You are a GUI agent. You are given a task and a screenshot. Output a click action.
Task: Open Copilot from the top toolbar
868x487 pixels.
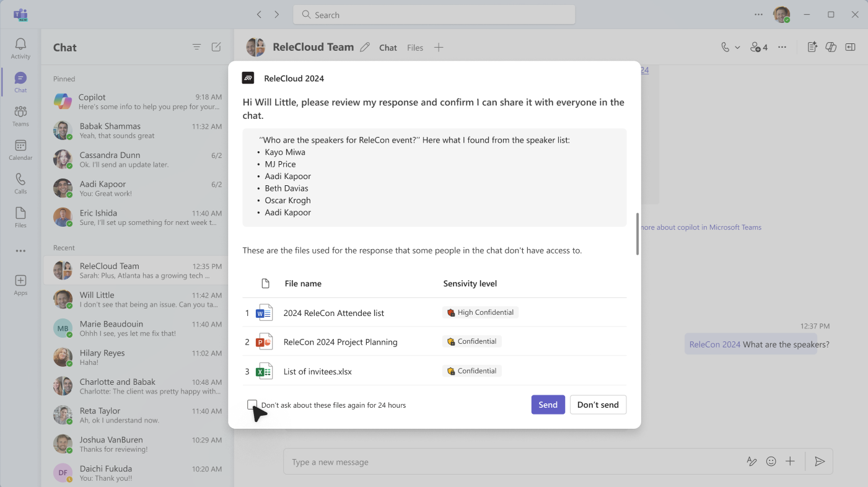tap(831, 46)
